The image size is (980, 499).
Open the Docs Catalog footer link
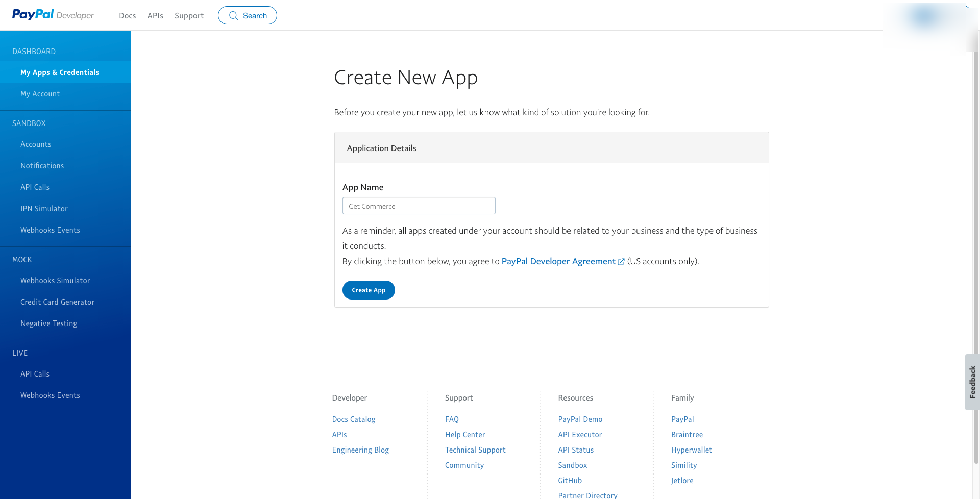pyautogui.click(x=353, y=419)
